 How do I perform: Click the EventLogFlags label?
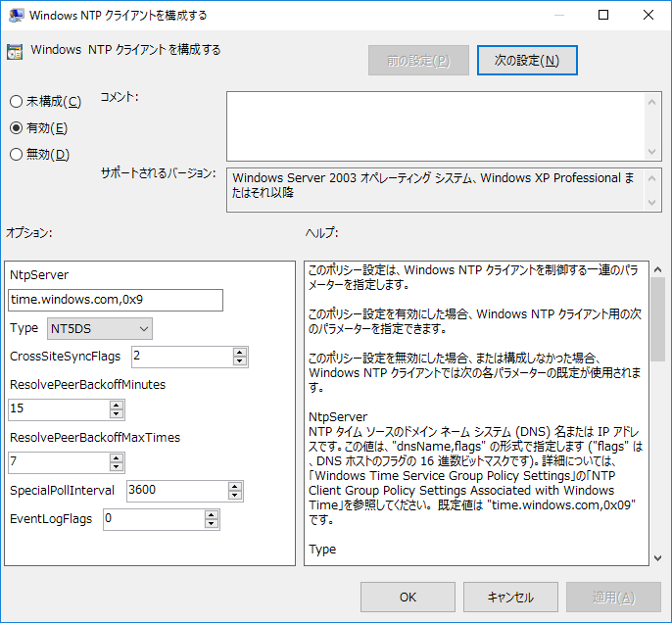click(51, 519)
